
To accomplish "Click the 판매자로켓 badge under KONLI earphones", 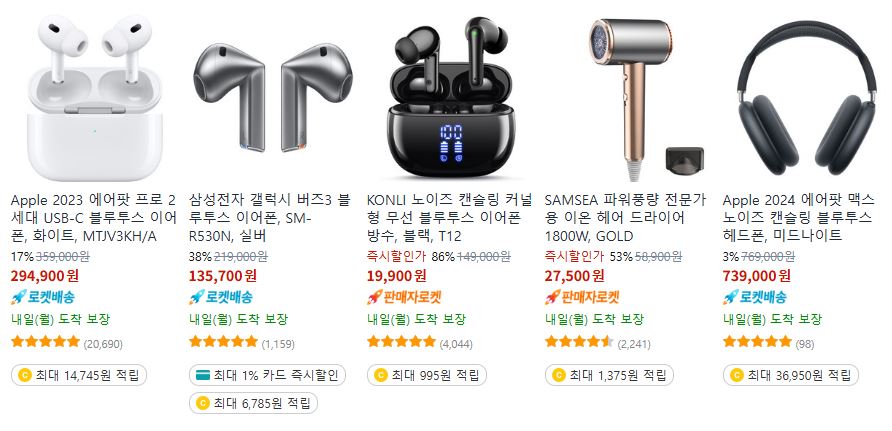I will [x=404, y=297].
